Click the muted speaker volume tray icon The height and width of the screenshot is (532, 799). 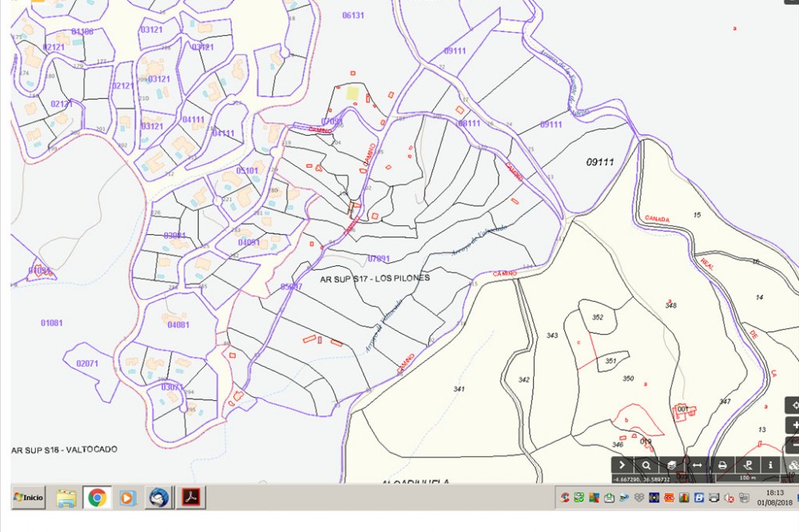(x=729, y=498)
